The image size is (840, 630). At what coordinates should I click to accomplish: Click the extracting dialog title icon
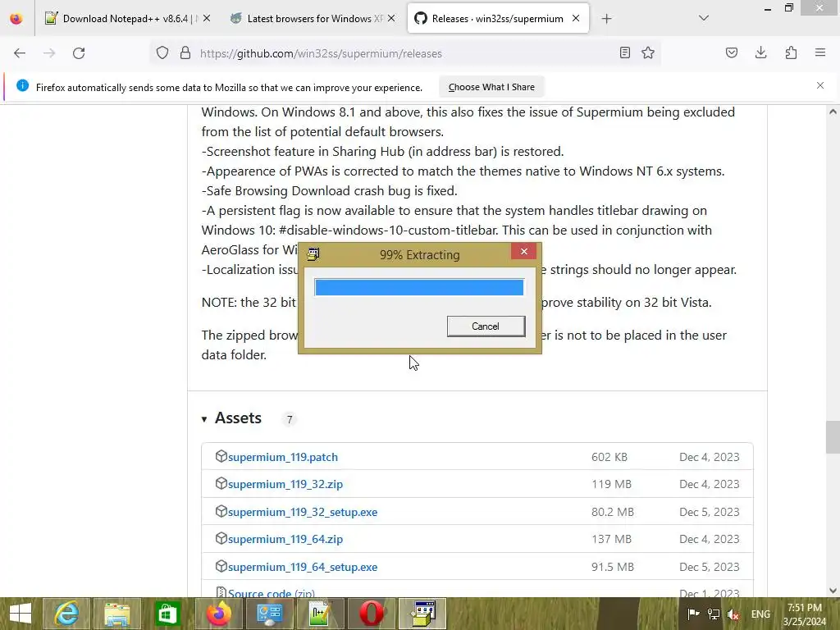(x=313, y=254)
